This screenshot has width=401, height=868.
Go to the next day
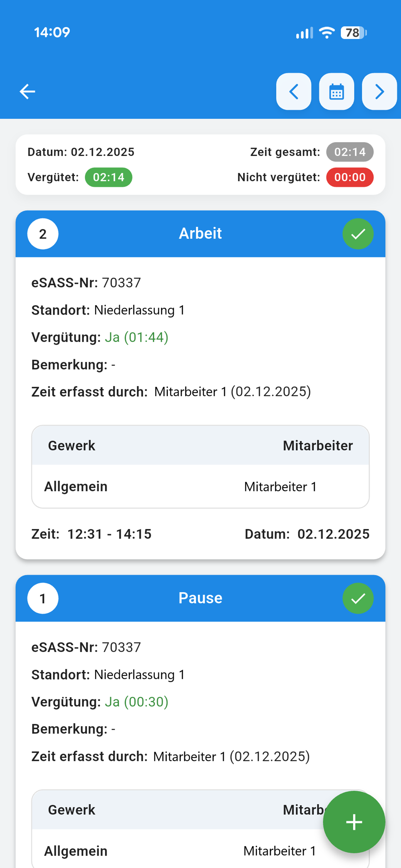coord(379,91)
